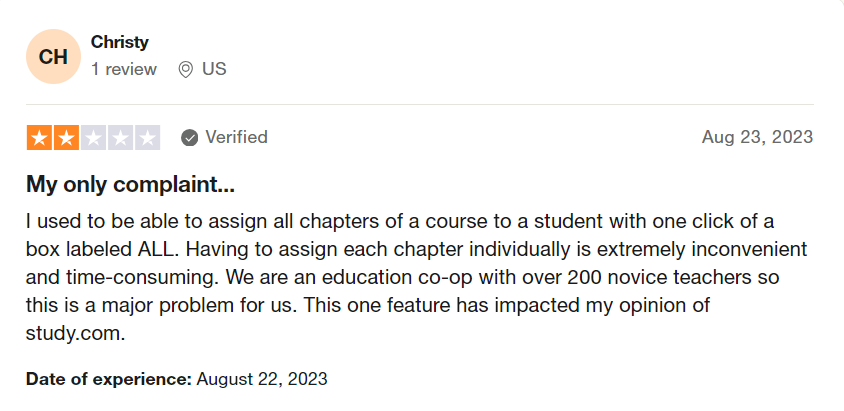
Task: Click the location pin icon
Action: click(x=186, y=70)
